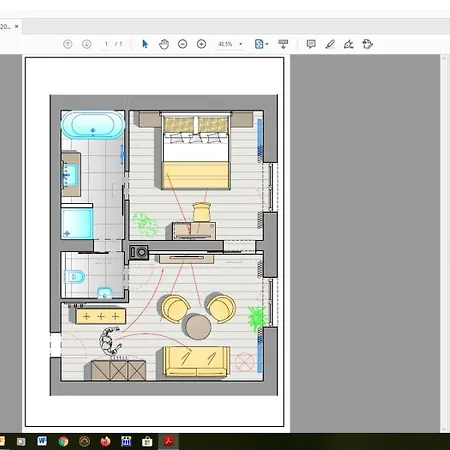Image resolution: width=450 pixels, height=450 pixels.
Task: Expand the zoom percentage dropdown
Action: pos(241,44)
